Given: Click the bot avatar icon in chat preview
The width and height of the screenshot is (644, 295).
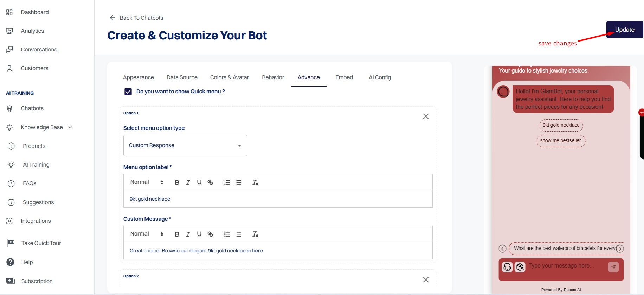Looking at the screenshot, I should 503,92.
